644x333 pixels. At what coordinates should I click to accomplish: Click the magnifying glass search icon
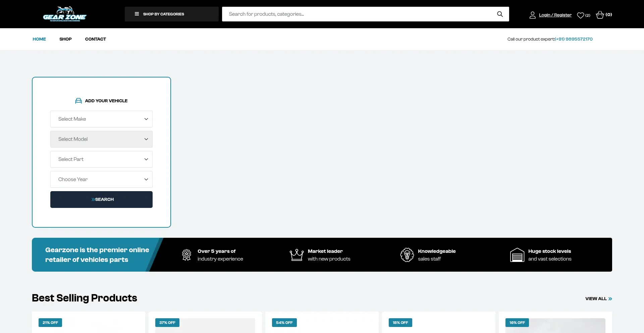pyautogui.click(x=500, y=14)
